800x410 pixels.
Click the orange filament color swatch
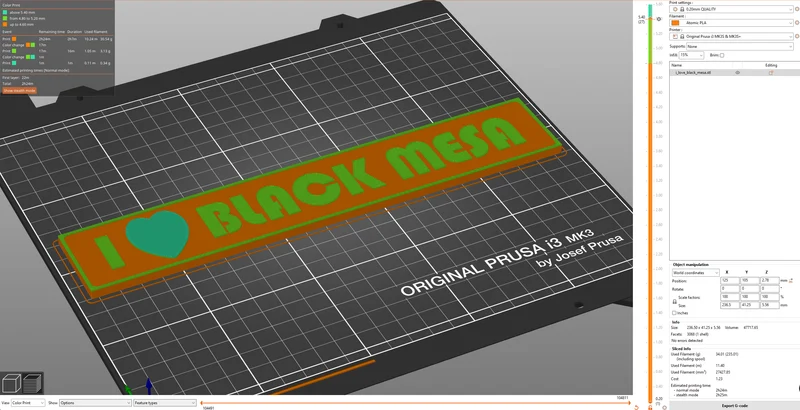click(x=676, y=23)
